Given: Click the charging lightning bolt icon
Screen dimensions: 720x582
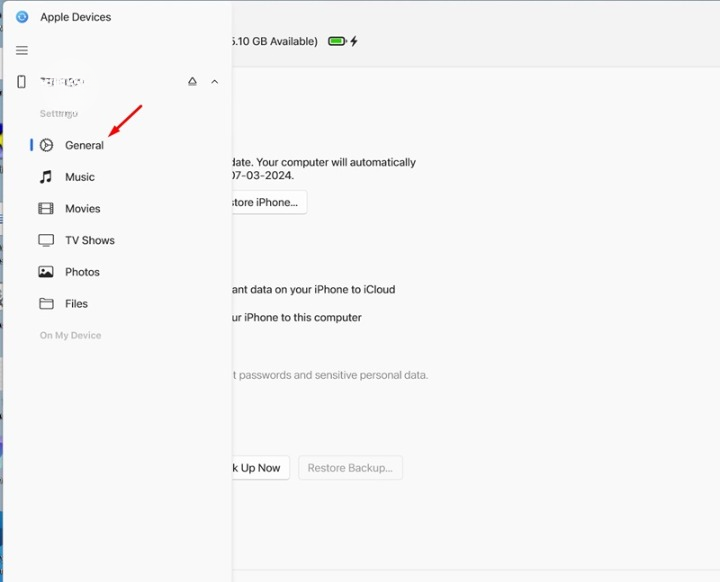Looking at the screenshot, I should [x=354, y=41].
